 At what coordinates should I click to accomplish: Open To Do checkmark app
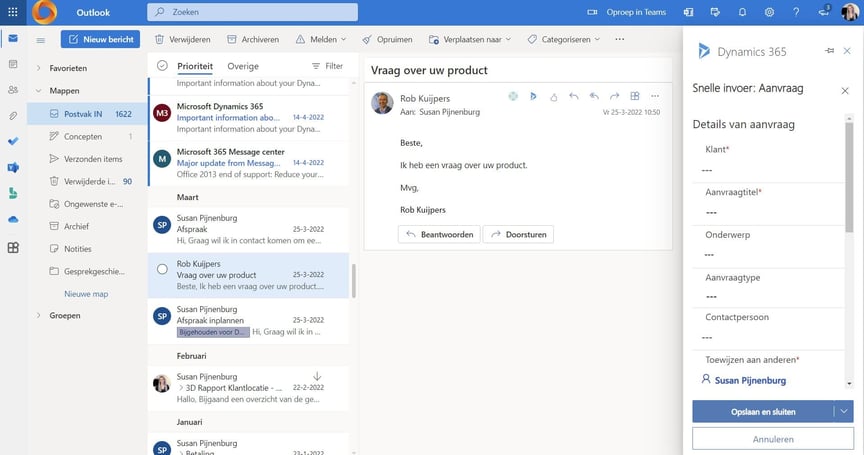[x=13, y=142]
